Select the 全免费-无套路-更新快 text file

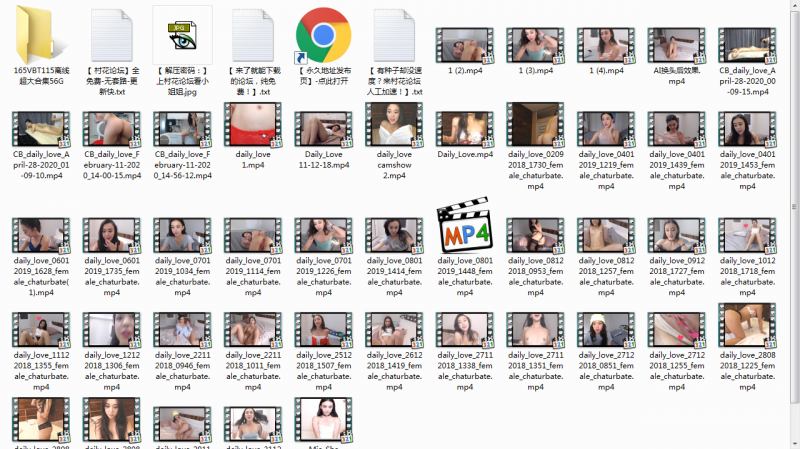(111, 35)
